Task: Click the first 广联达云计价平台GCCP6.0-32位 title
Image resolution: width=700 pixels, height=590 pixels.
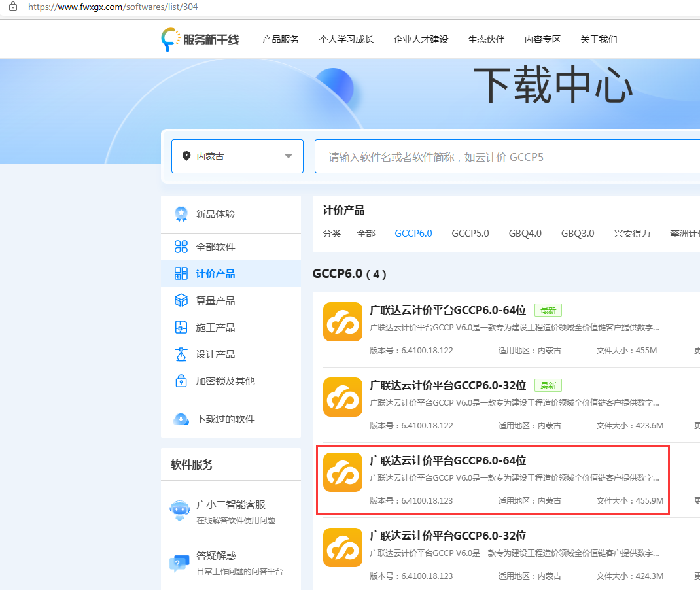Action: 447,385
